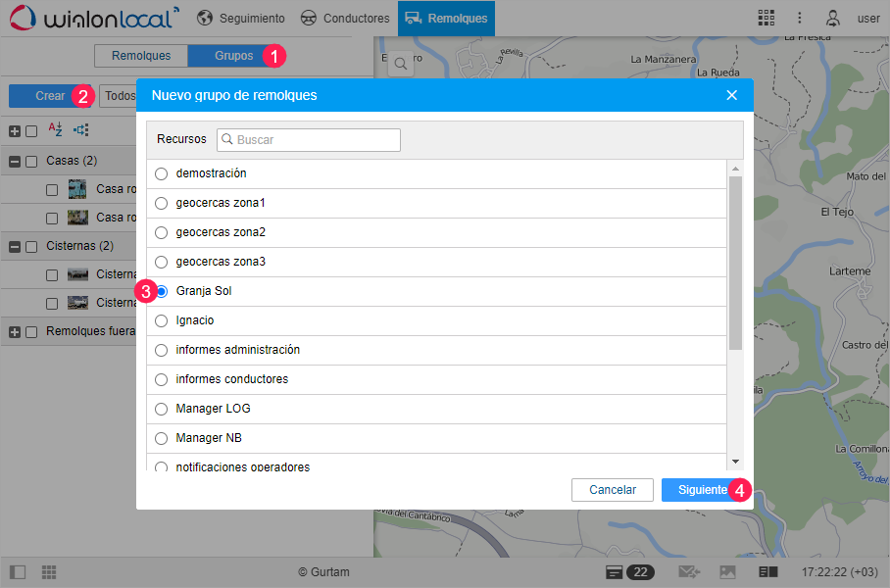Open the three-dot more options menu

point(799,19)
